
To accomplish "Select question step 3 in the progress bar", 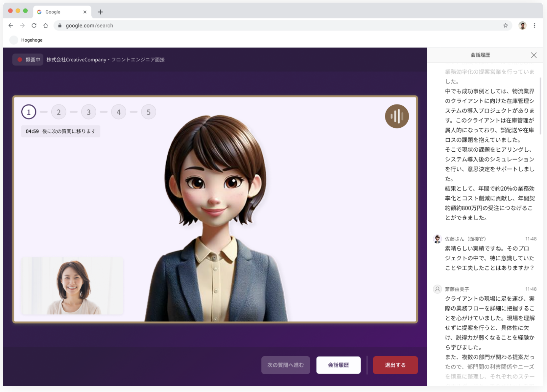I will tap(88, 112).
